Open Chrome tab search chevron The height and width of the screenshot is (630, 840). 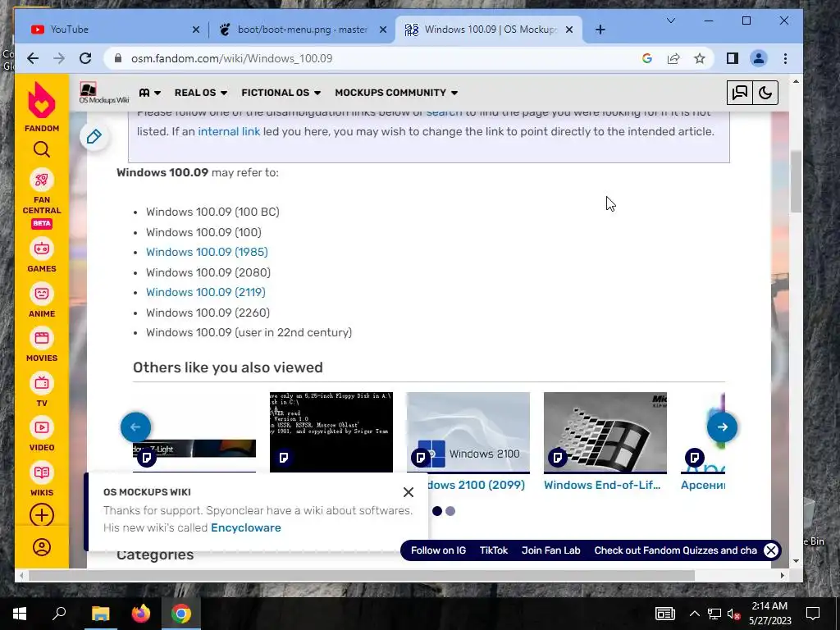(x=671, y=21)
